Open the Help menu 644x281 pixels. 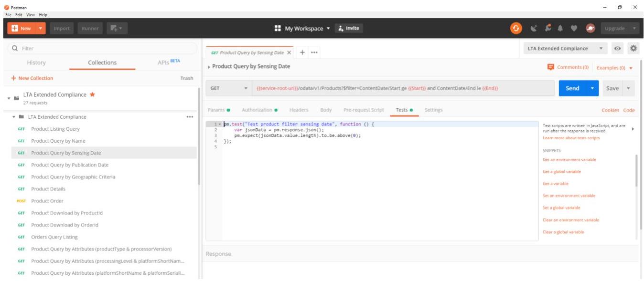[43, 15]
